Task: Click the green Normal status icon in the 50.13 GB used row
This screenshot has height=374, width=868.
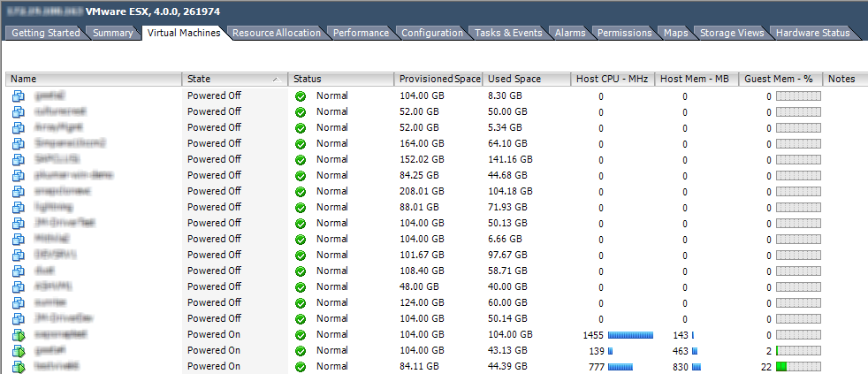Action: tap(301, 224)
